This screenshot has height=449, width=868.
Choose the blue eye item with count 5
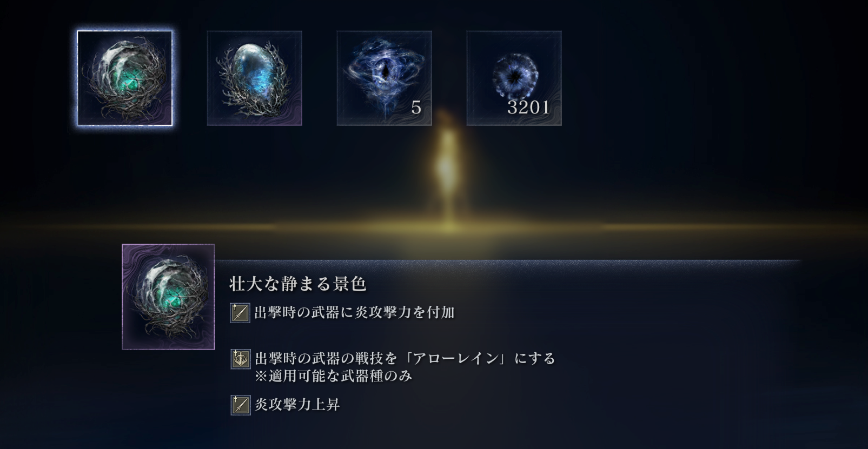click(x=384, y=78)
